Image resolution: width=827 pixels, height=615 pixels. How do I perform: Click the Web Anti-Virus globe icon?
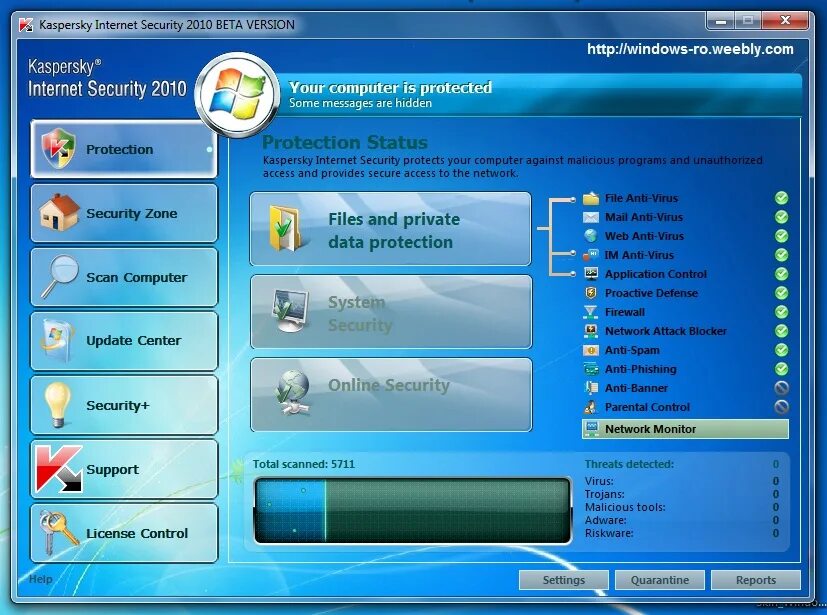pyautogui.click(x=591, y=236)
